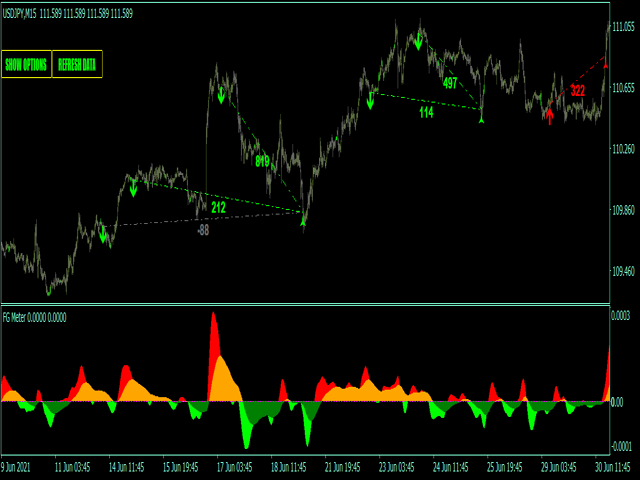The image size is (640, 480).
Task: Select the gray -88 loss label
Action: [x=203, y=230]
